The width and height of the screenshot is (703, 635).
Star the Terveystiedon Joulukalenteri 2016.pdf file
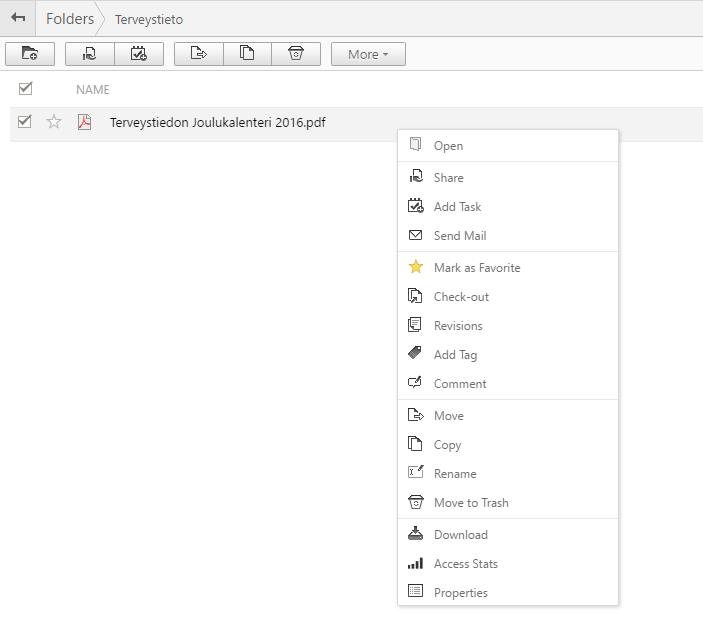tap(54, 122)
